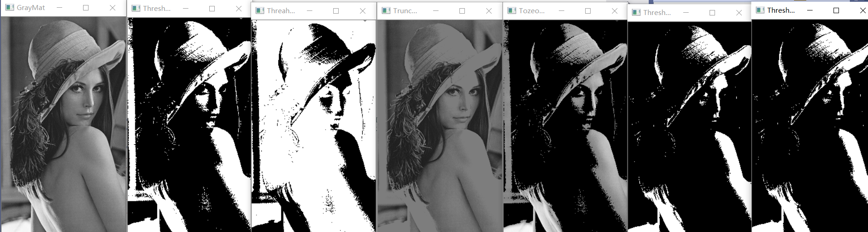Click the grayscale portrait in the GrayMat window
This screenshot has width=868, height=232.
coord(64,124)
